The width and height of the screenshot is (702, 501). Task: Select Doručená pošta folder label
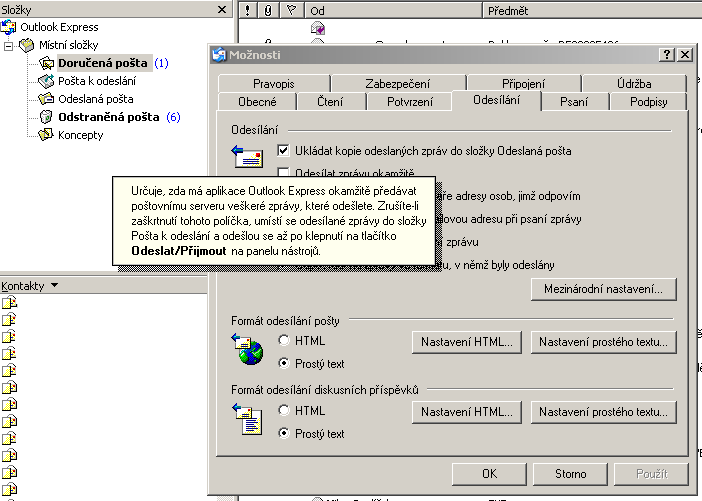coord(103,63)
